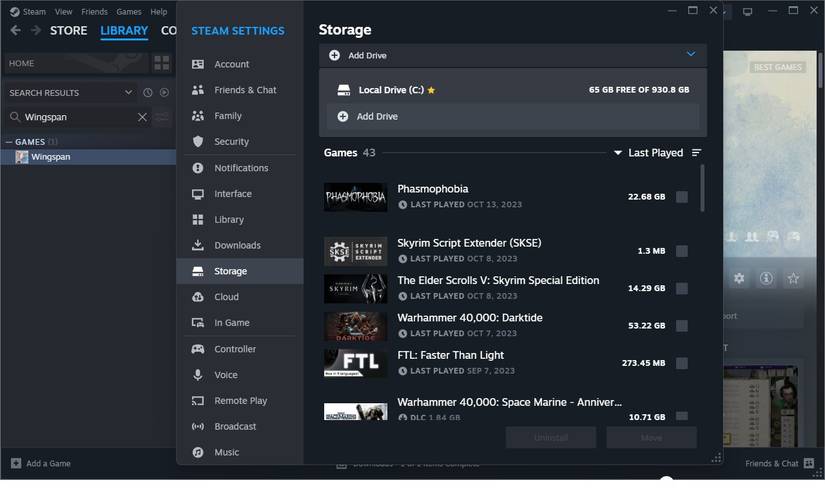Clear the Wingspan search text
The height and width of the screenshot is (492, 825).
pos(142,117)
